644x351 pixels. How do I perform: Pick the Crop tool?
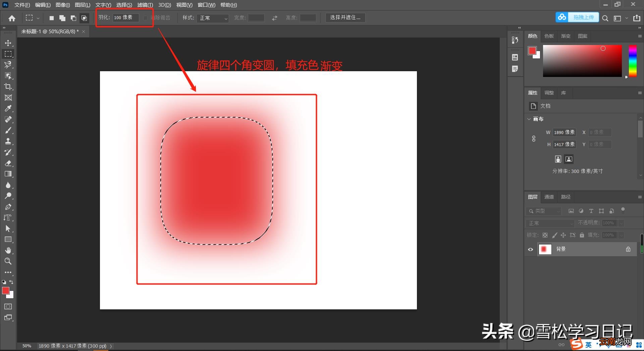click(8, 87)
